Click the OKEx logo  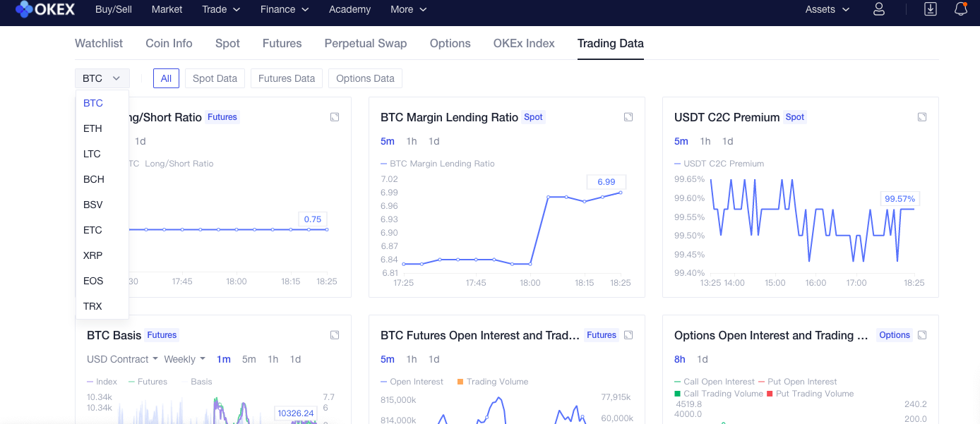pos(46,9)
